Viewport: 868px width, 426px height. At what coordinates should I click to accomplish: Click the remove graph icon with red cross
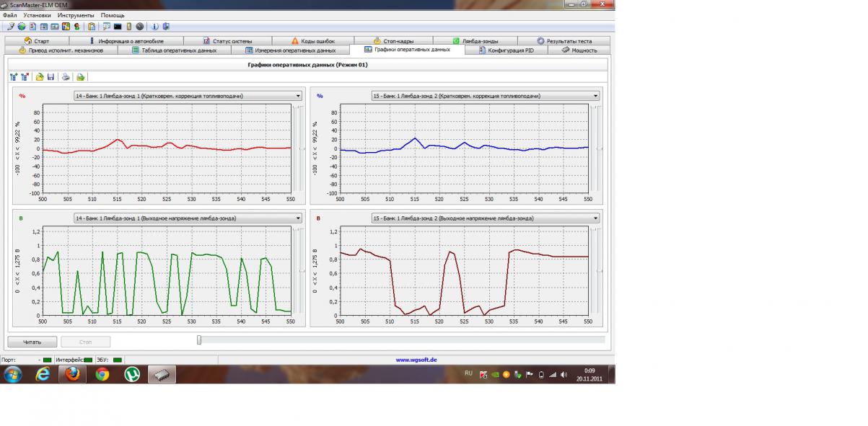25,76
